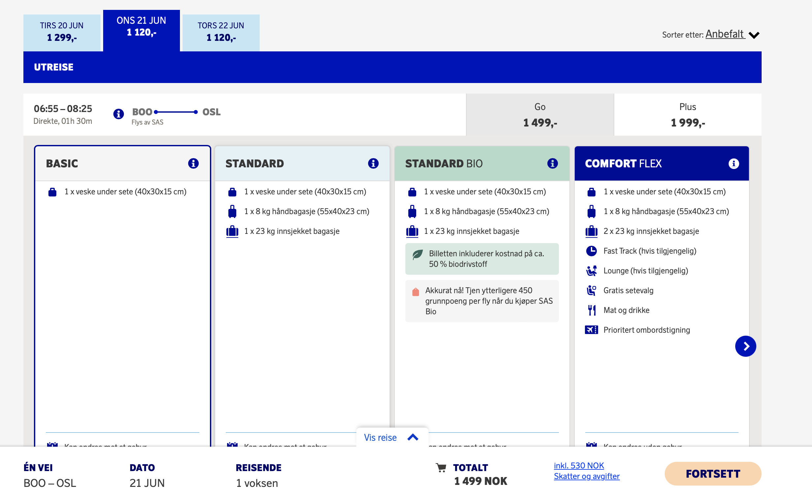Go to next fare options arrow
This screenshot has width=812, height=504.
[746, 346]
